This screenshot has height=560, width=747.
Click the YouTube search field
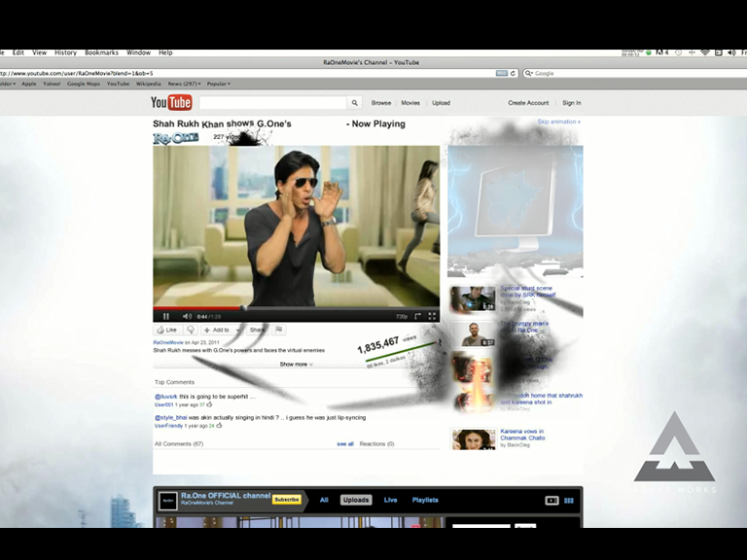(x=273, y=103)
